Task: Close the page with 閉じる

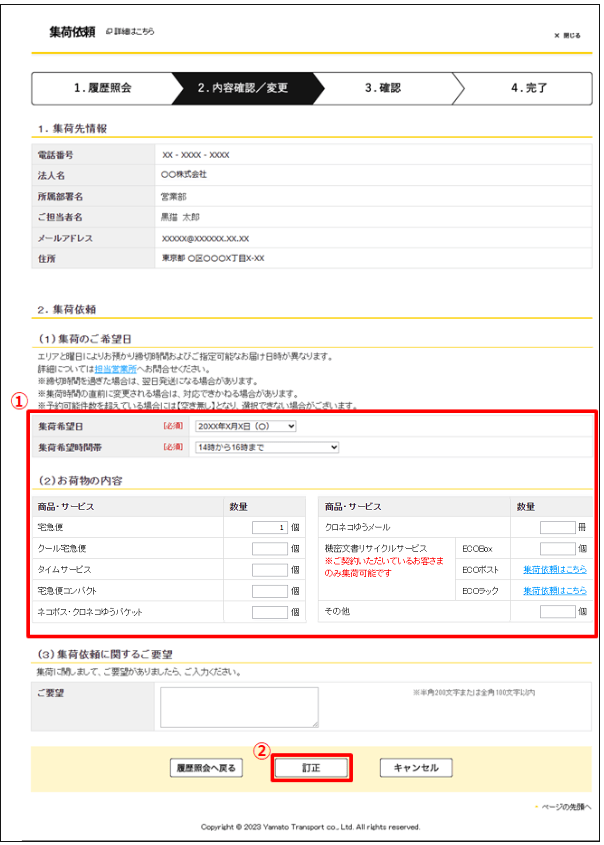Action: 567,36
